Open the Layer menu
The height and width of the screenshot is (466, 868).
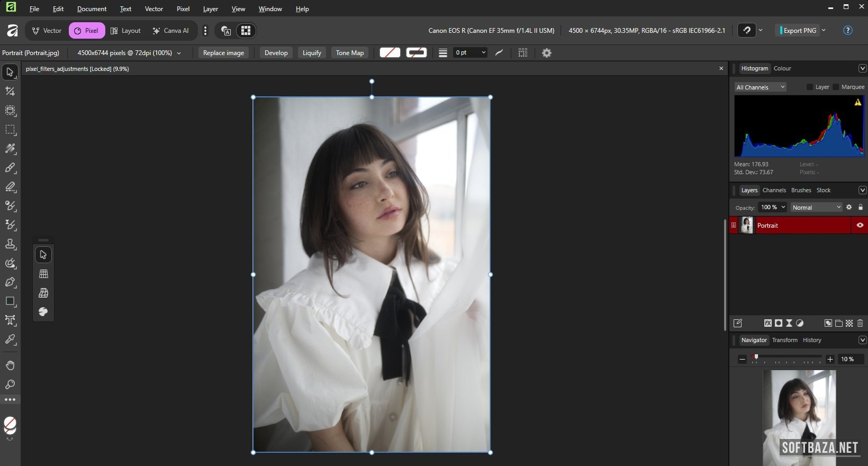click(210, 9)
